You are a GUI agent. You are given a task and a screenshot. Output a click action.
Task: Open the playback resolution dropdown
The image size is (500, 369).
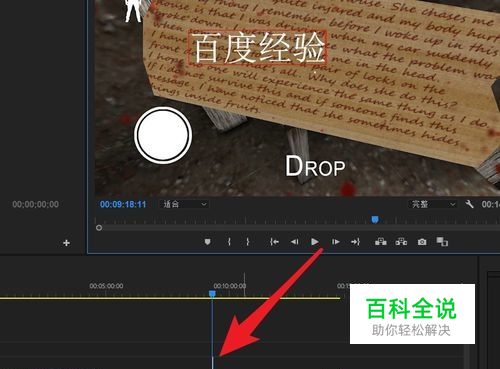[x=433, y=204]
